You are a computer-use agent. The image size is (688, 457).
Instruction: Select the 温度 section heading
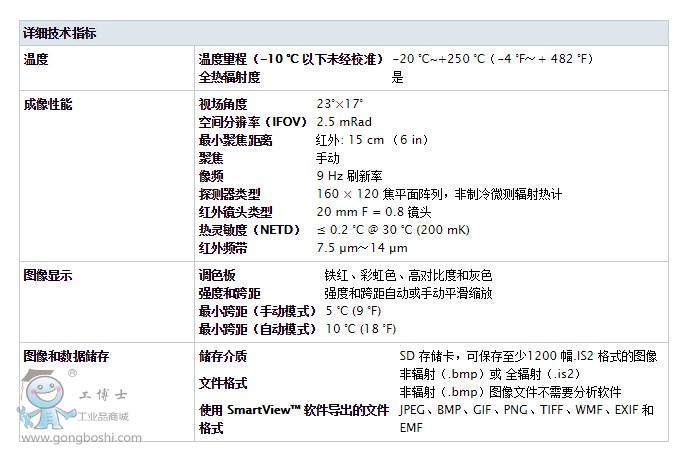tap(36, 60)
